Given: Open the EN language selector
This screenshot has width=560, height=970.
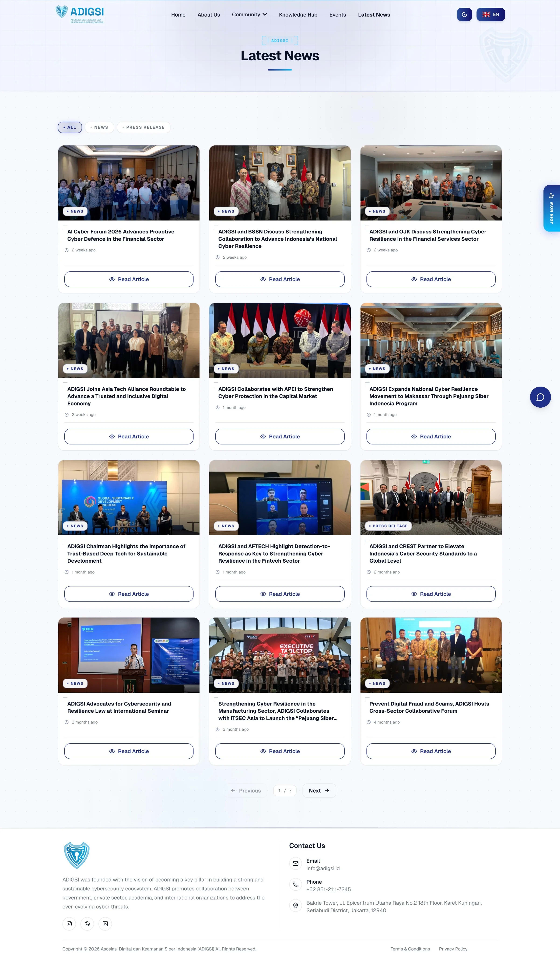Looking at the screenshot, I should tap(490, 15).
